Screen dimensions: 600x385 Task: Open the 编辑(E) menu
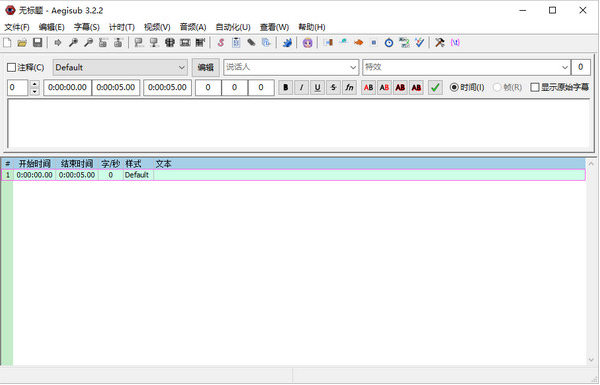click(x=52, y=27)
